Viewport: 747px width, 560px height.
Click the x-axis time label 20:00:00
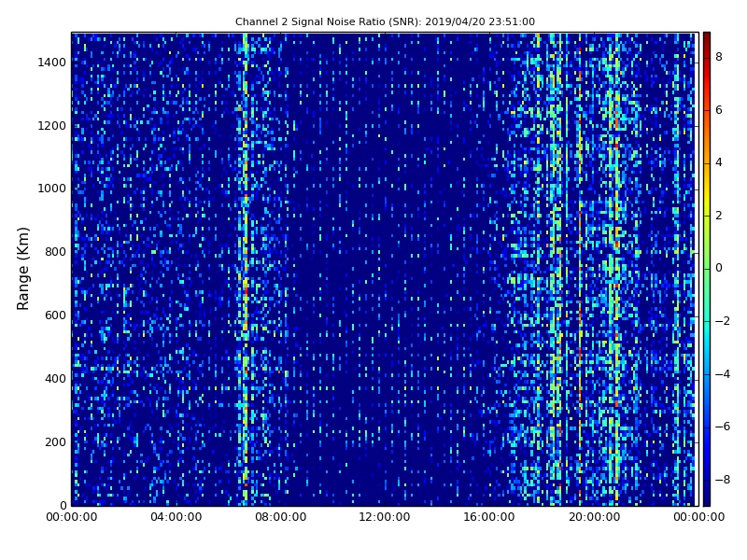[594, 517]
